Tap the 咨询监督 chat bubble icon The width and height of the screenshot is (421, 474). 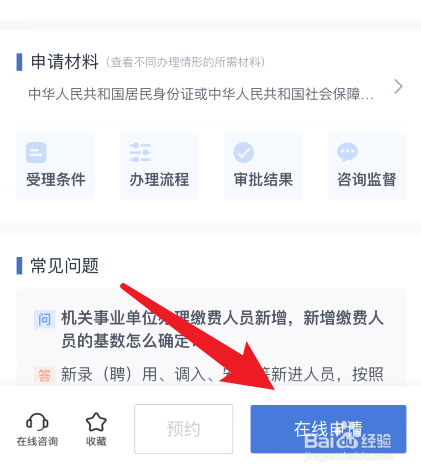click(348, 152)
